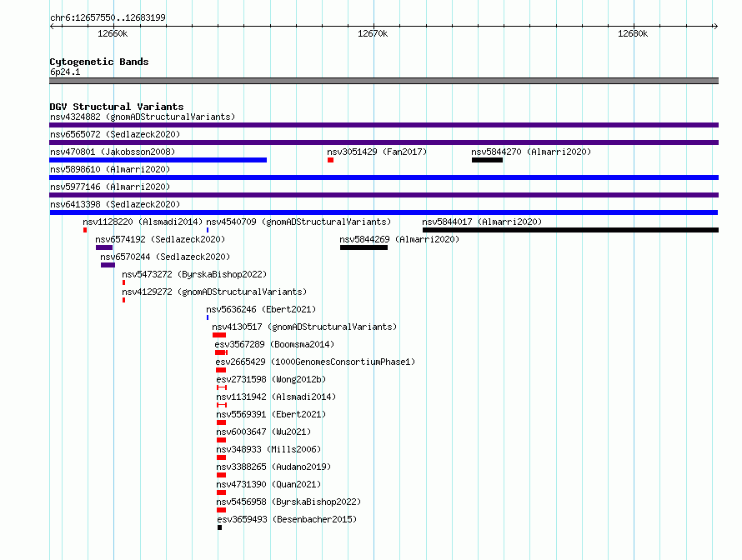
Task: Click the 12660k ruler tick label
Action: pyautogui.click(x=113, y=33)
